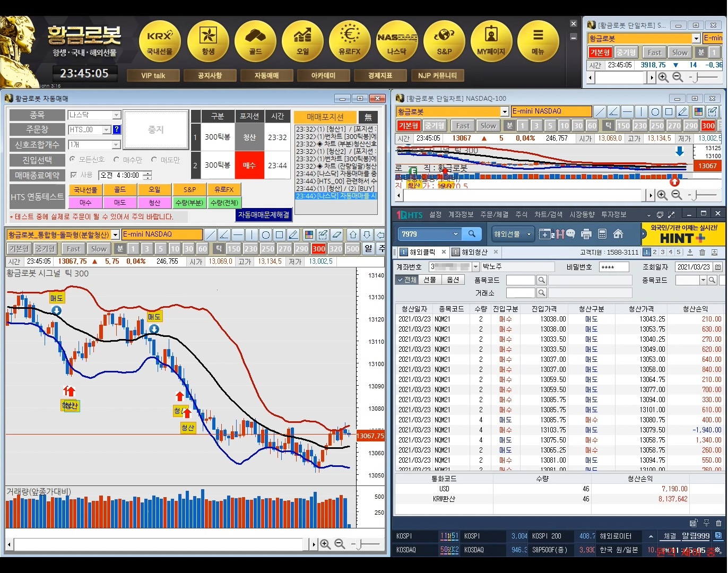Toggle the 전체 filter in 1Q HTS
The image size is (728, 573).
tap(407, 280)
